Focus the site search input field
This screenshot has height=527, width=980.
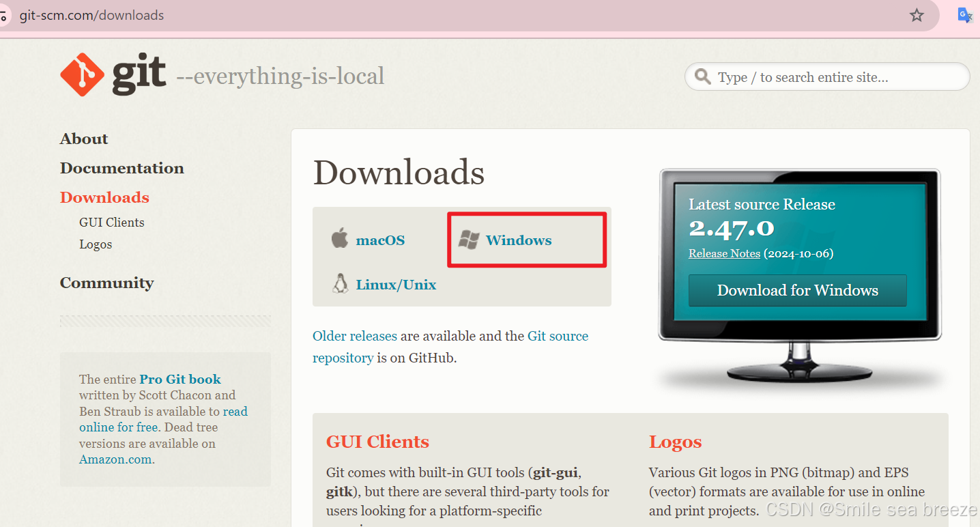coord(827,76)
